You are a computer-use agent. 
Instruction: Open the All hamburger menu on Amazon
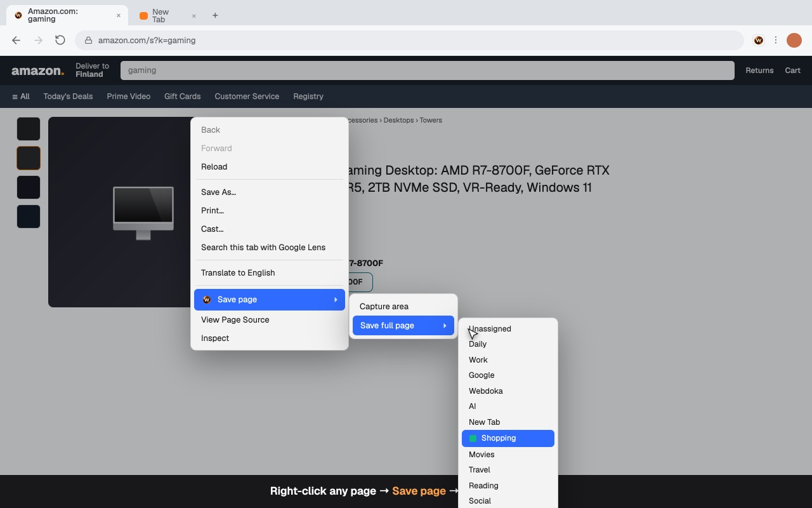[x=21, y=97]
